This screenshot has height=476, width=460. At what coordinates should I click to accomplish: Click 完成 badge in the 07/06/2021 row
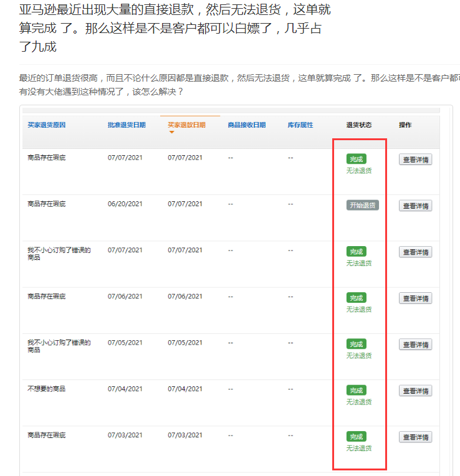[x=356, y=298]
